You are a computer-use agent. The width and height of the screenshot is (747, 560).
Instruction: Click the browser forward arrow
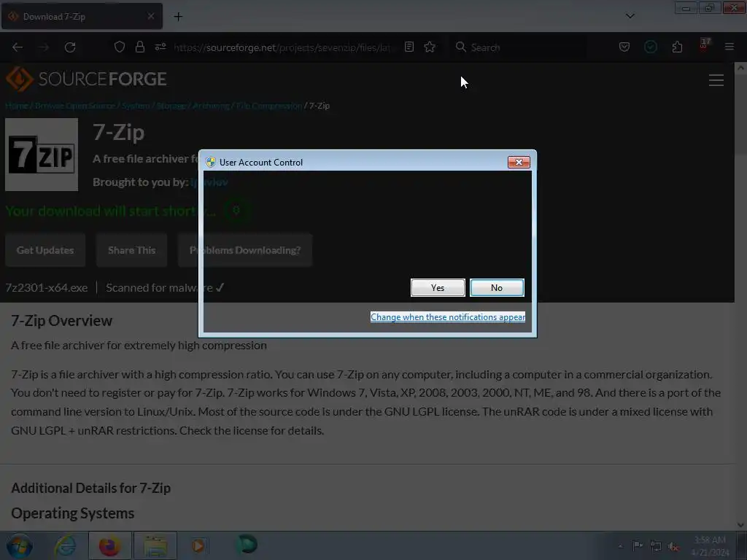[44, 47]
